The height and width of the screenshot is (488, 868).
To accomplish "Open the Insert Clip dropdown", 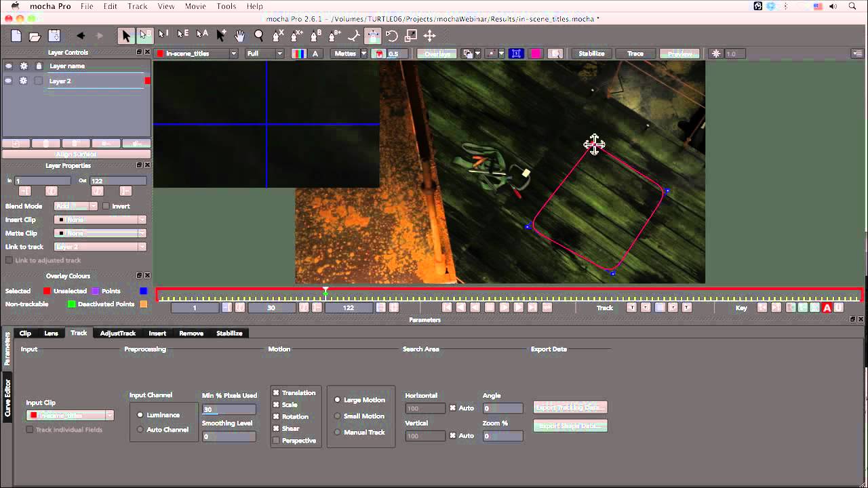I will [100, 219].
